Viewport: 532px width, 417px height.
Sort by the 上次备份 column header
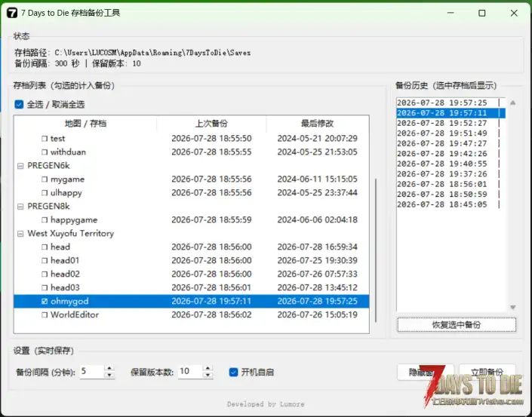[211, 124]
